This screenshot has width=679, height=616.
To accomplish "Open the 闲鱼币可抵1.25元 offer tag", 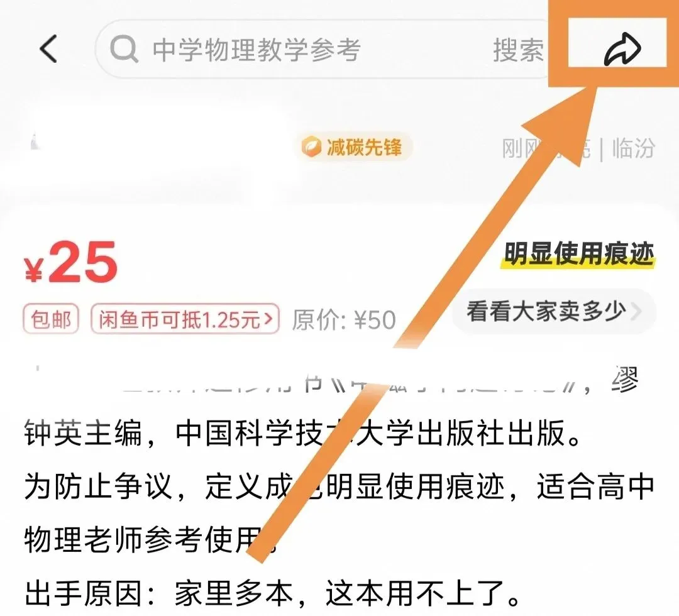I will pos(185,319).
